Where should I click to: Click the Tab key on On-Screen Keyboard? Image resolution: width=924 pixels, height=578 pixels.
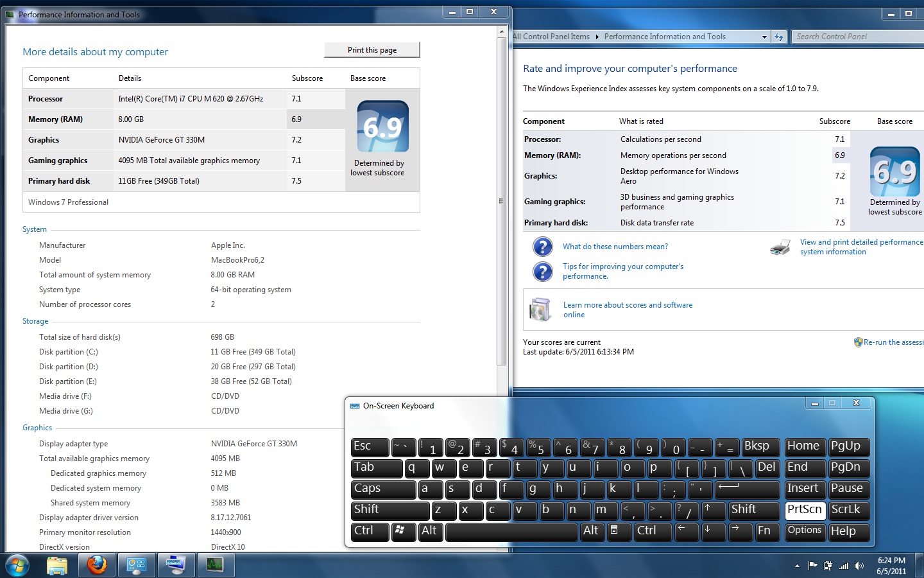(x=377, y=468)
